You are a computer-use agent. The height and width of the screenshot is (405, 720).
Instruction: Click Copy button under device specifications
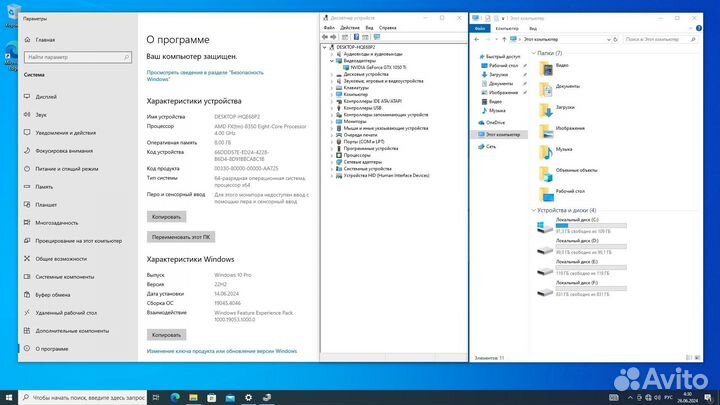(167, 217)
